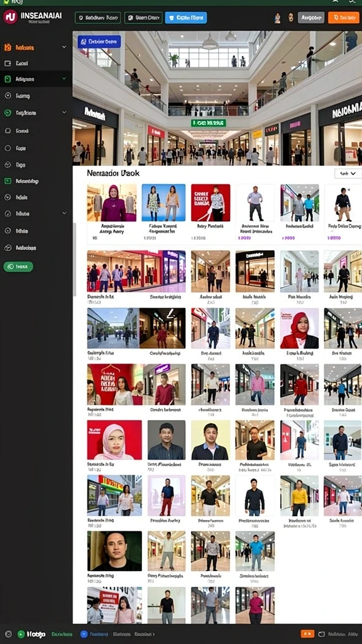The height and width of the screenshot is (644, 362).
Task: Expand the chevron beside the green circle sidebar item
Action: [x=64, y=112]
